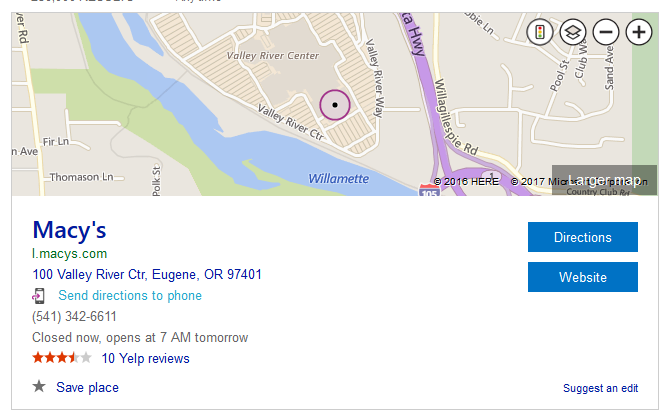Click the Valley River Center map label

point(272,56)
